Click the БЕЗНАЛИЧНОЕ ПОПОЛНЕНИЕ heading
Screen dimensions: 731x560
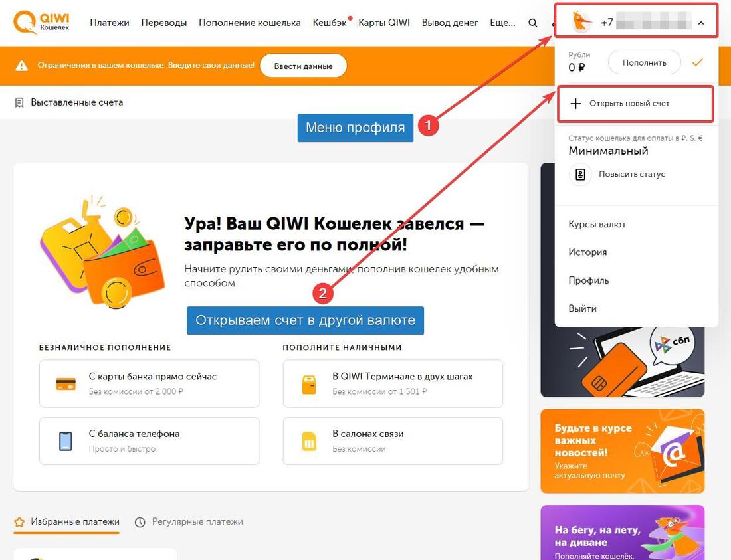coord(106,347)
